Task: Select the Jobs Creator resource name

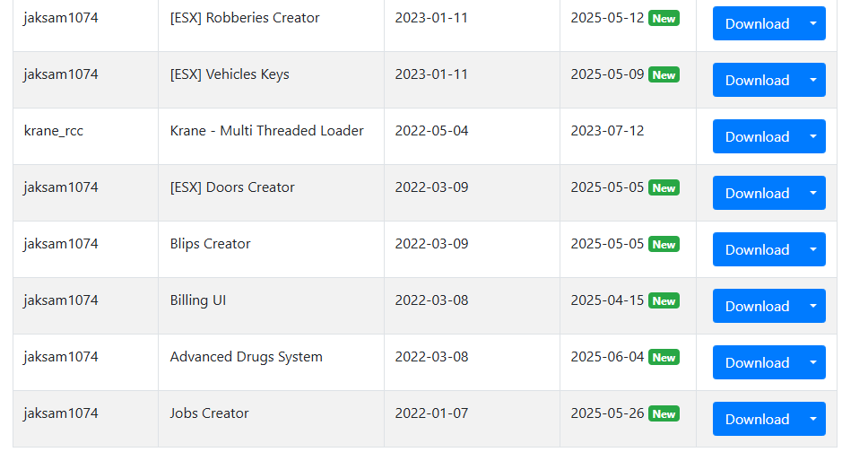Action: (x=209, y=413)
